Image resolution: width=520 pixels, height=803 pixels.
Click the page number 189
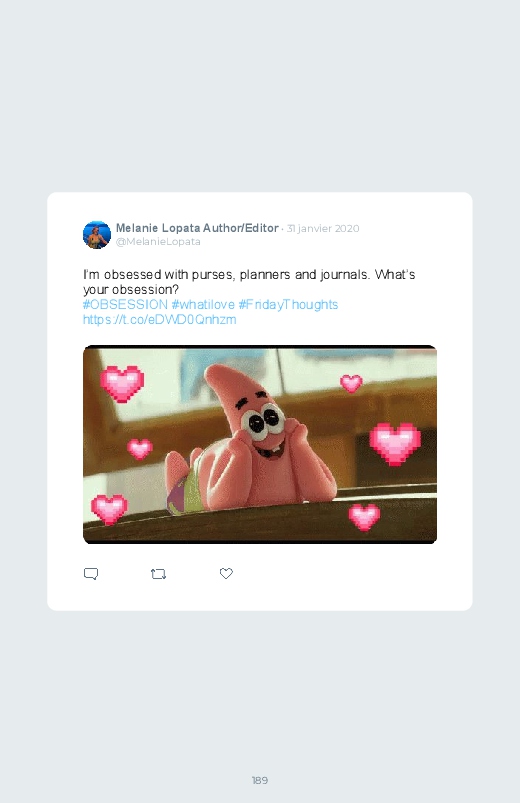(x=260, y=780)
